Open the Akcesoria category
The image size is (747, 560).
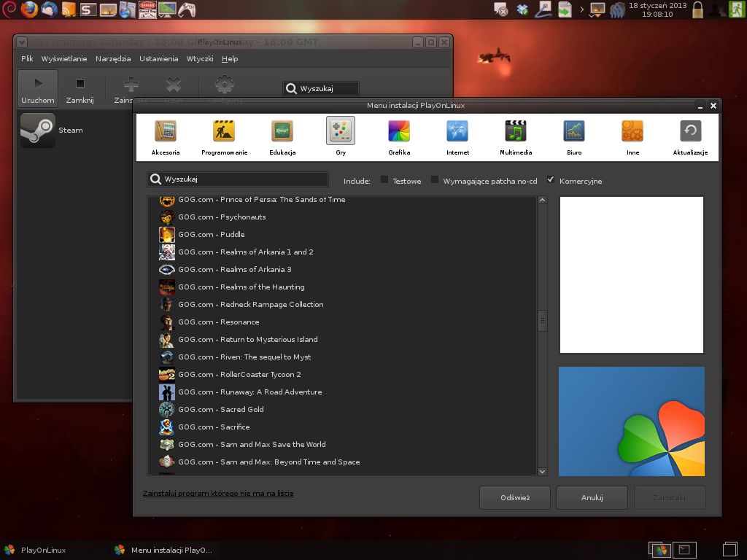(x=166, y=137)
